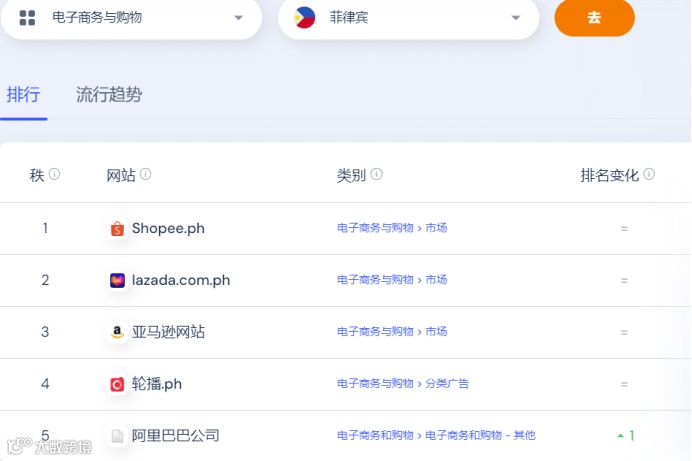Image resolution: width=692 pixels, height=461 pixels.
Task: Click the 网站 column header
Action: pos(121,175)
